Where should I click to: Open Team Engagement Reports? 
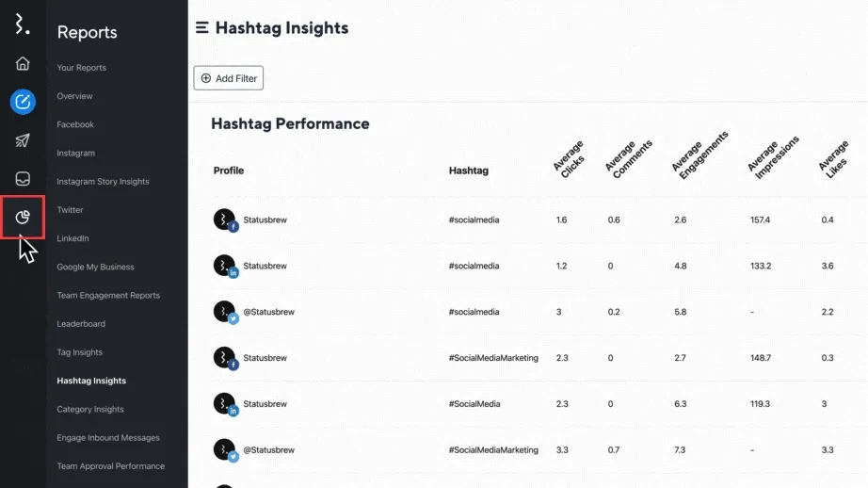point(108,296)
